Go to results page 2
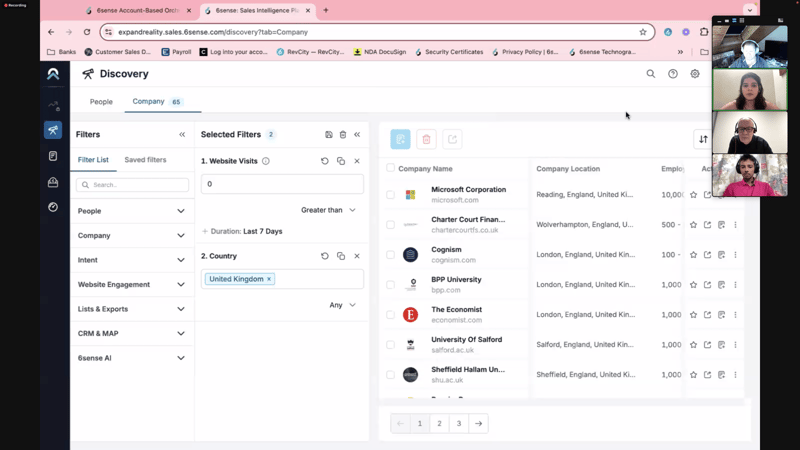This screenshot has width=800, height=450. pyautogui.click(x=439, y=423)
